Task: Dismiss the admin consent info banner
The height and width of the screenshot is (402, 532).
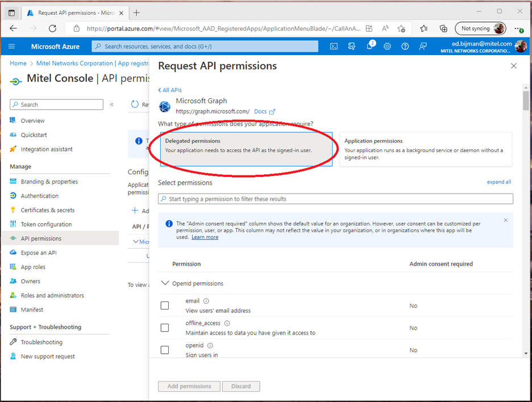Action: (506, 220)
